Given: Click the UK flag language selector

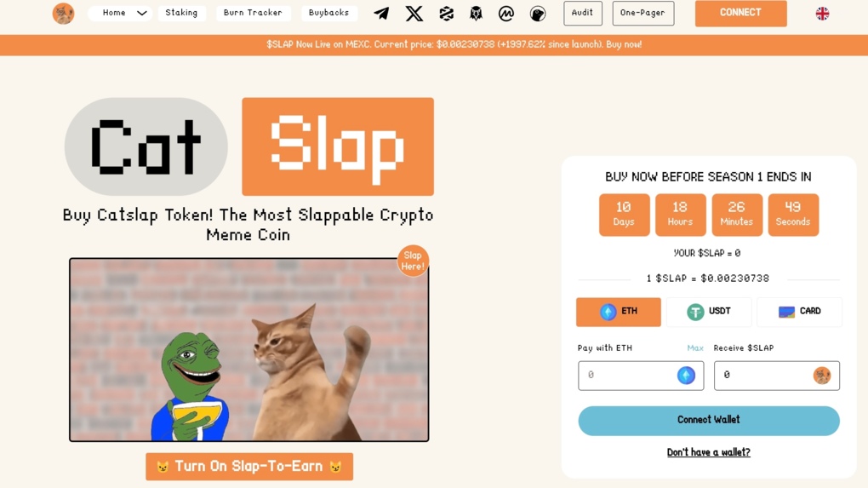Looking at the screenshot, I should click(822, 14).
